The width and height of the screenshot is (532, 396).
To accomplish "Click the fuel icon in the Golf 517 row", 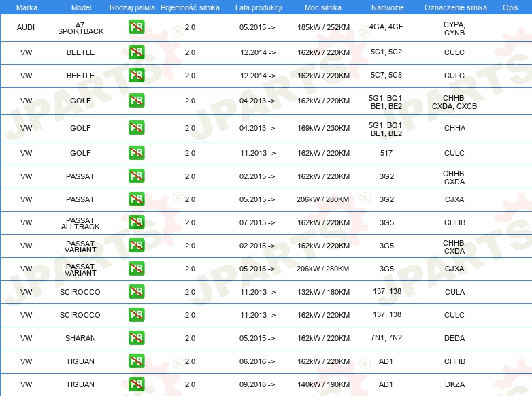I will tap(136, 153).
